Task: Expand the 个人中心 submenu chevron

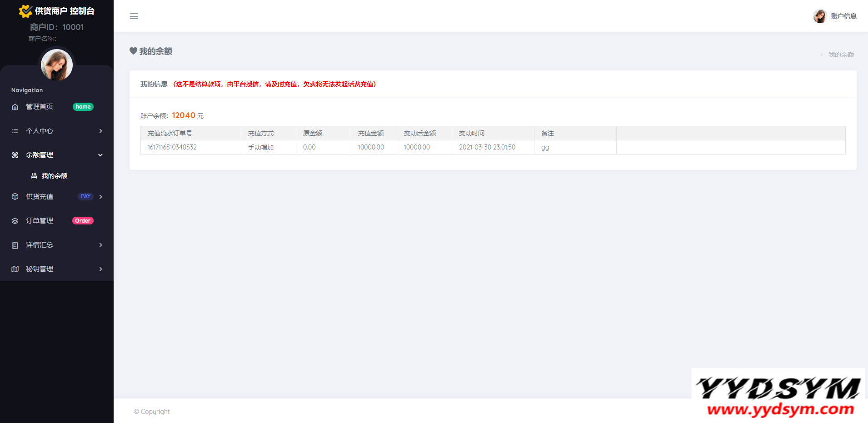Action: point(100,131)
